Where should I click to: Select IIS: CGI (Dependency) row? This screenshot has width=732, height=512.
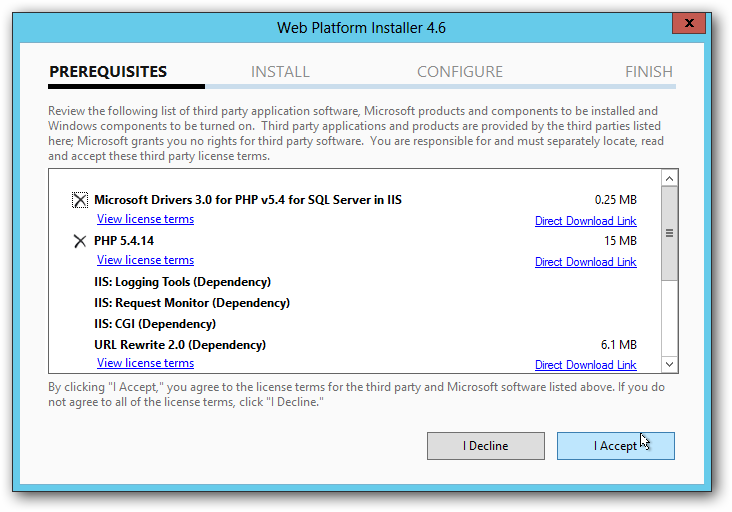click(x=155, y=324)
